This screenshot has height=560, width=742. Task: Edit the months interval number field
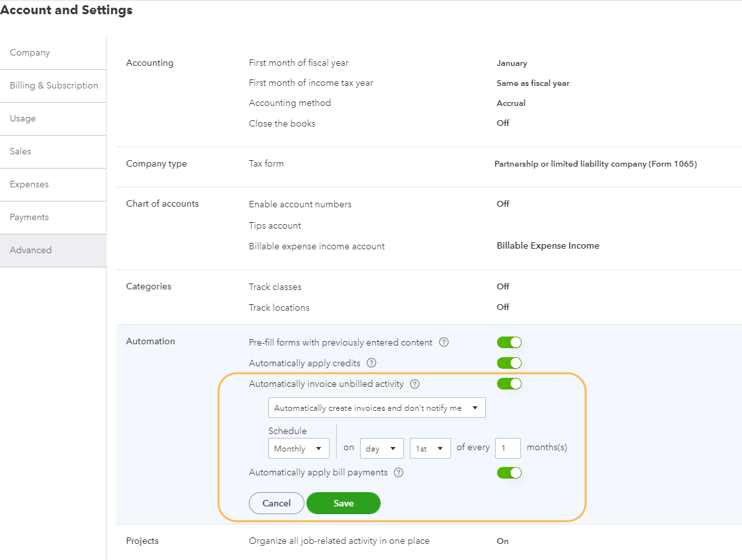point(508,448)
